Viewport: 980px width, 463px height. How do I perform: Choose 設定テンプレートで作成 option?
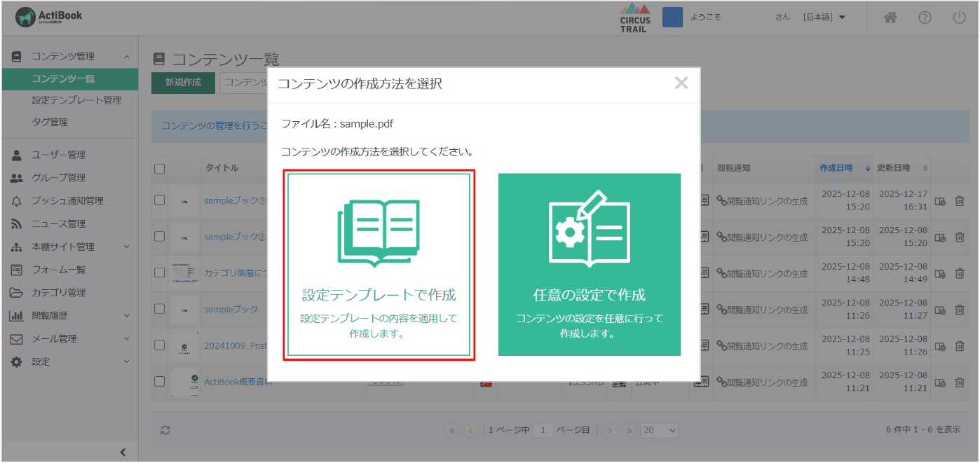point(379,265)
